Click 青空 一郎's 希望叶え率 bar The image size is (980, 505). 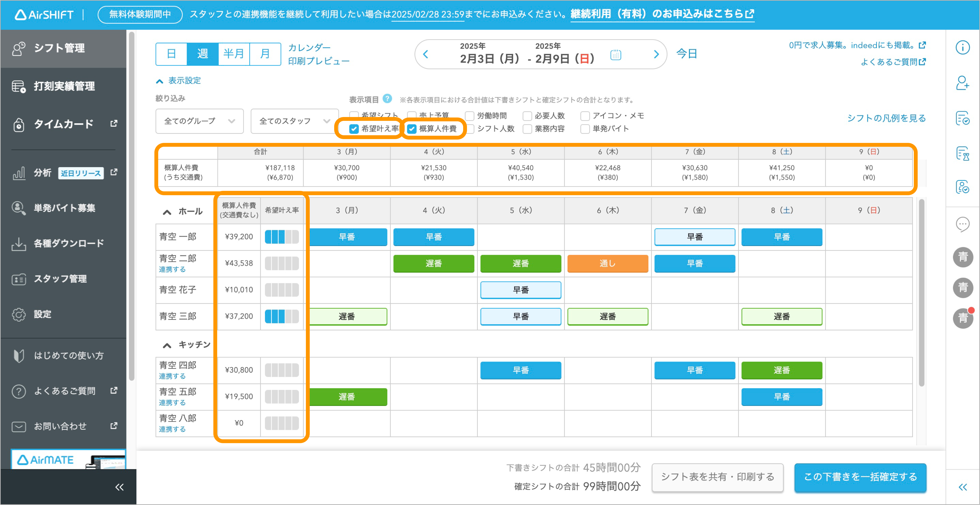coord(281,237)
